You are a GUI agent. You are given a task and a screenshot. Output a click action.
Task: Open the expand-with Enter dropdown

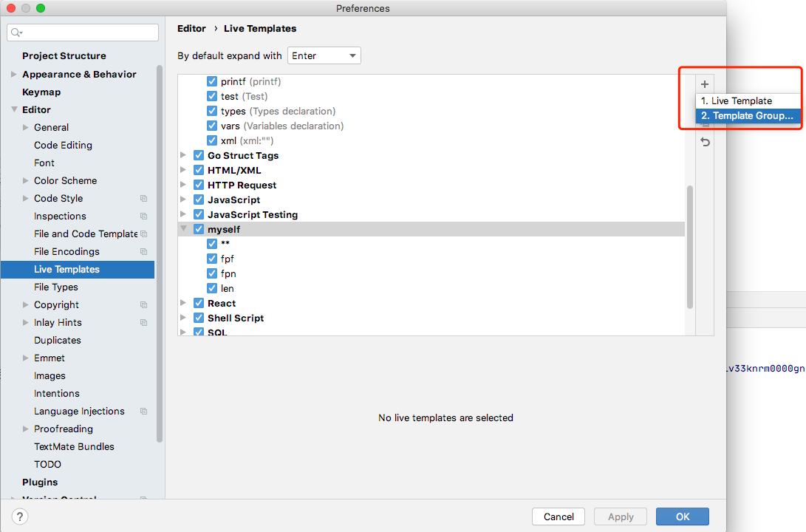point(324,55)
